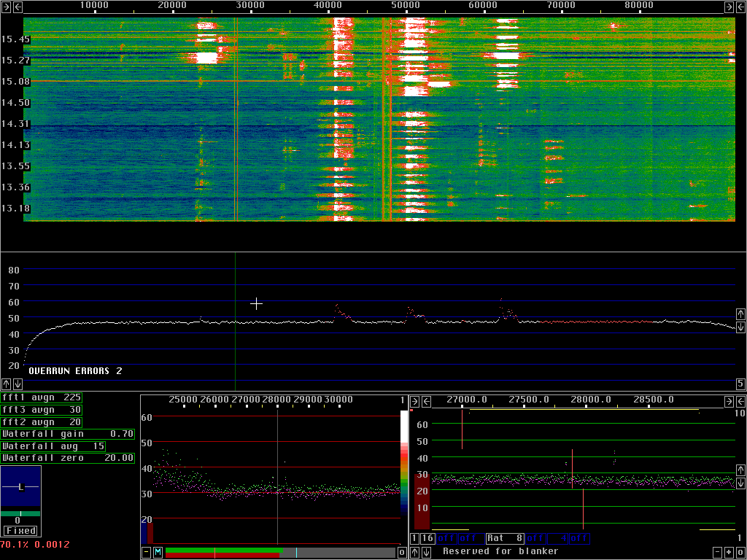747x560 pixels.
Task: Click the Reserved for blanker text
Action: click(500, 551)
